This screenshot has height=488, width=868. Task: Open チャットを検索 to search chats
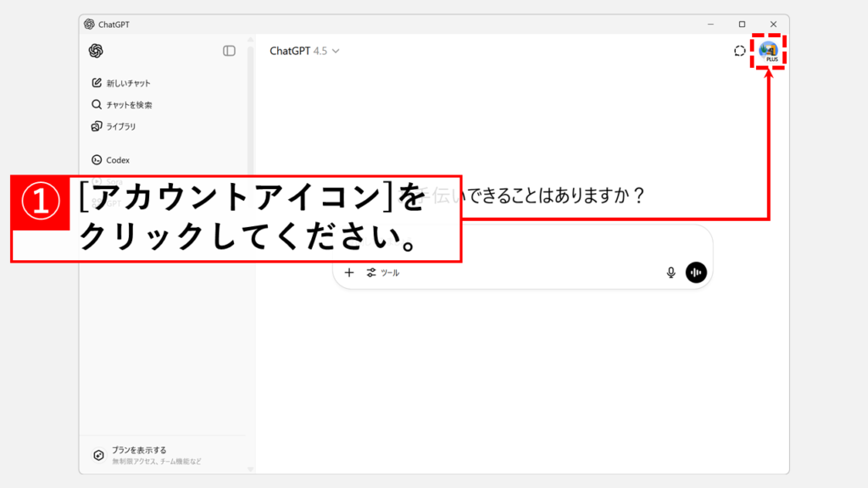[129, 105]
